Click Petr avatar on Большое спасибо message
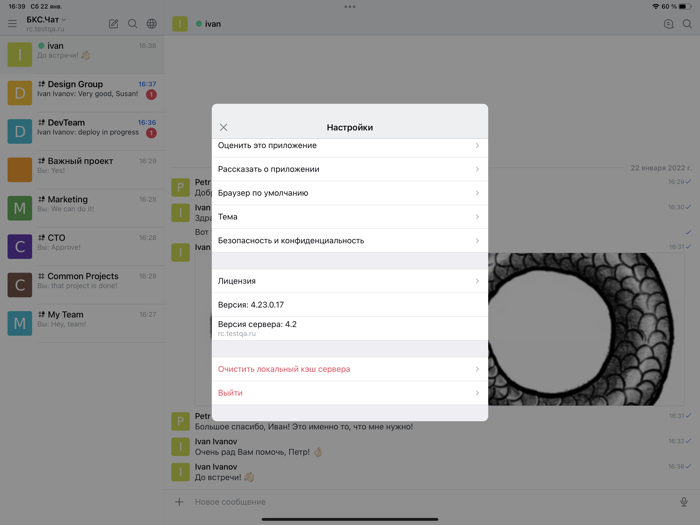Image resolution: width=700 pixels, height=525 pixels. 180,421
